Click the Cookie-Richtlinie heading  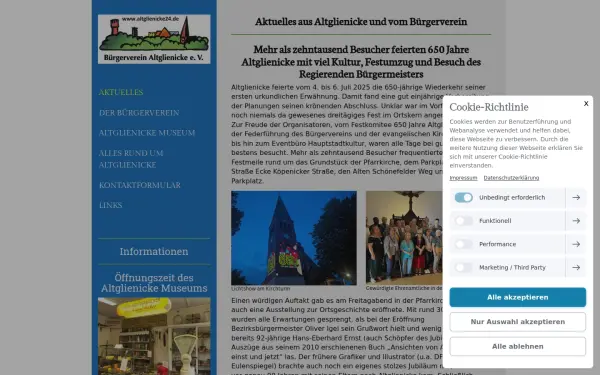tap(489, 107)
